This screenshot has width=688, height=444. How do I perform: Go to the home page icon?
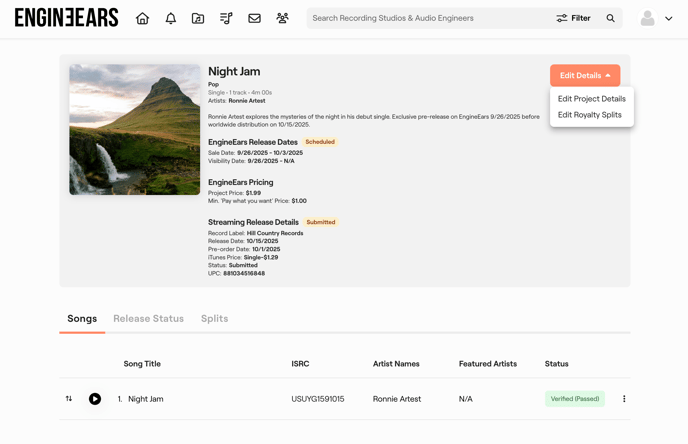click(142, 18)
